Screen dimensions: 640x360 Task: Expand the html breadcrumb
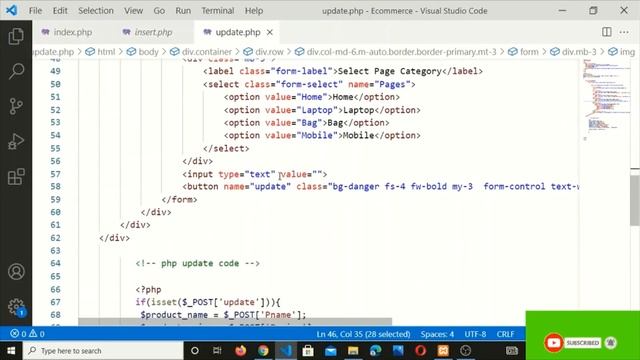(101, 52)
